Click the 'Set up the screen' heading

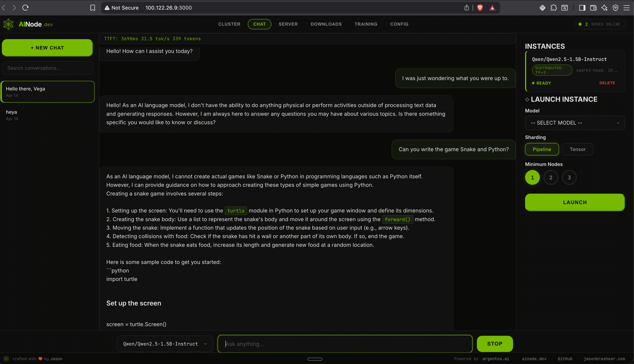tap(134, 303)
